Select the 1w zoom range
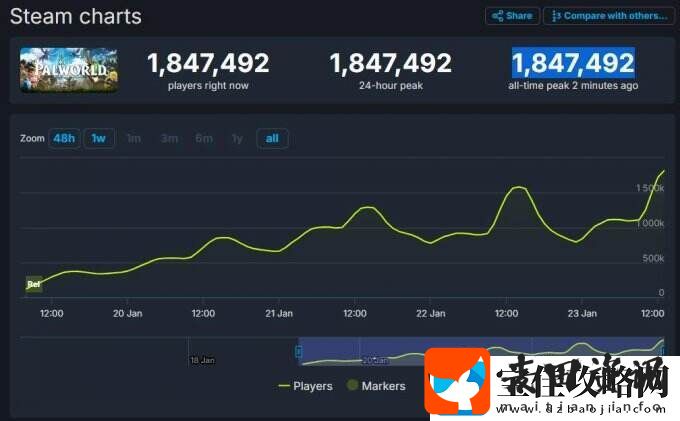 tap(98, 139)
